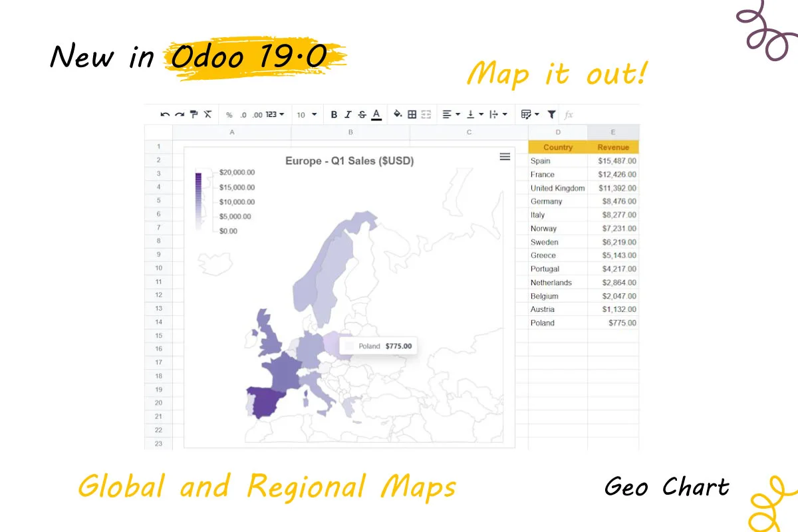Click the Undo arrow in toolbar
798x532 pixels.
pos(165,114)
